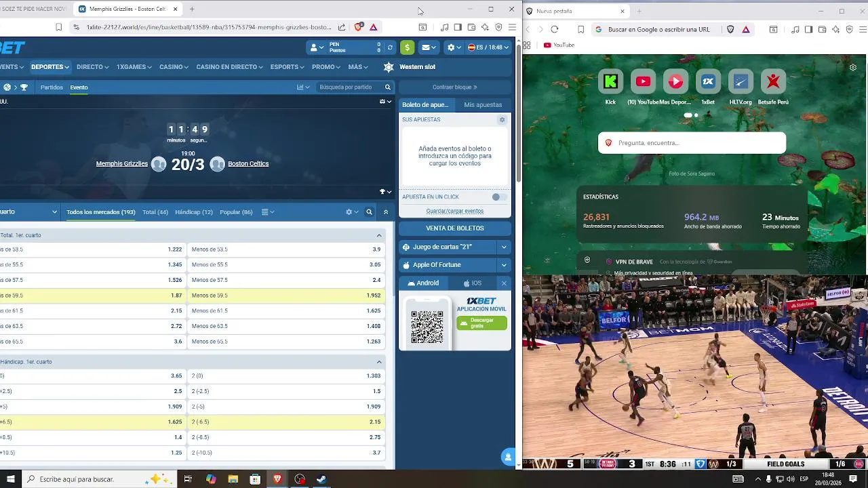Reload the Nueva pestaña window
Image resolution: width=868 pixels, height=488 pixels.
tap(555, 29)
